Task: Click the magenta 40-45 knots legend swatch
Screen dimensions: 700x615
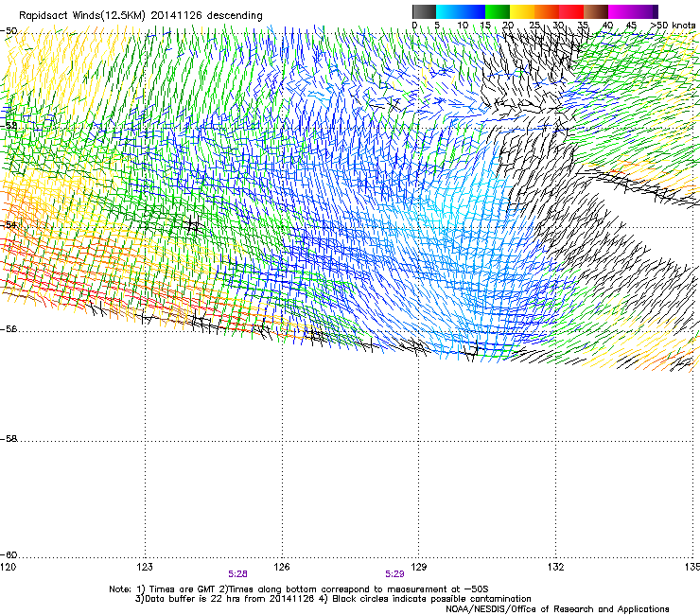Action: [x=621, y=11]
